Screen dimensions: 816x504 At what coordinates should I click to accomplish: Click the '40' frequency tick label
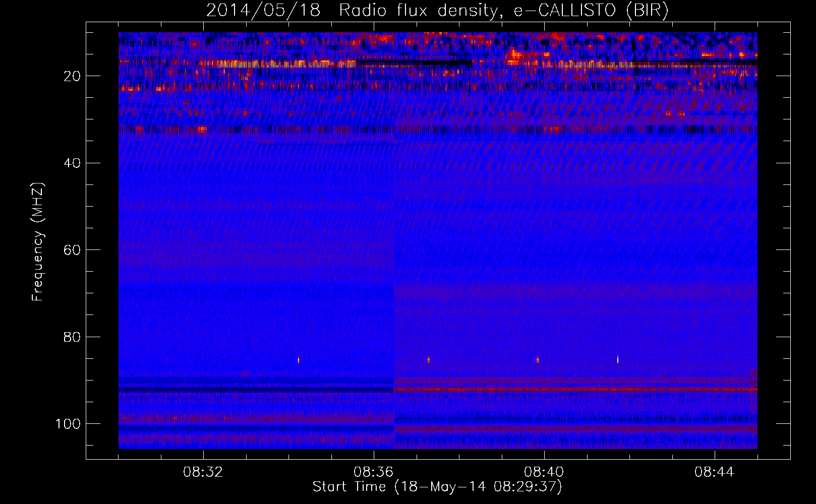pos(73,163)
